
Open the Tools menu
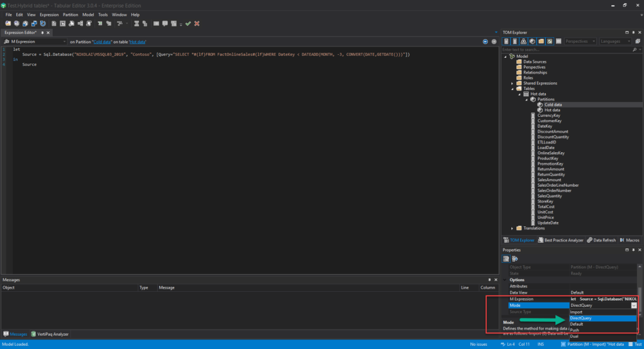(x=103, y=14)
